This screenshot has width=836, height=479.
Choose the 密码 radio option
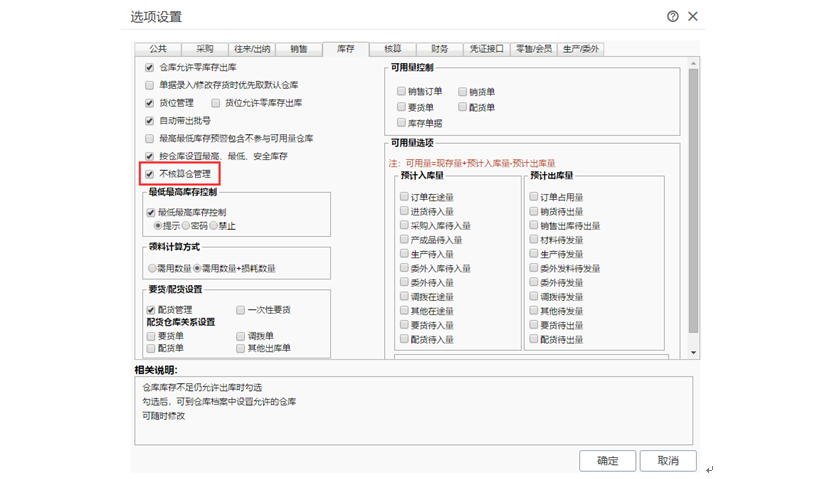pos(186,226)
